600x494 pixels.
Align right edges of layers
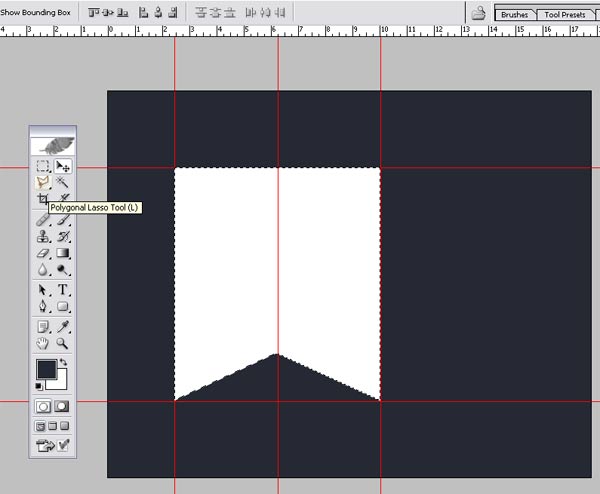[173, 13]
